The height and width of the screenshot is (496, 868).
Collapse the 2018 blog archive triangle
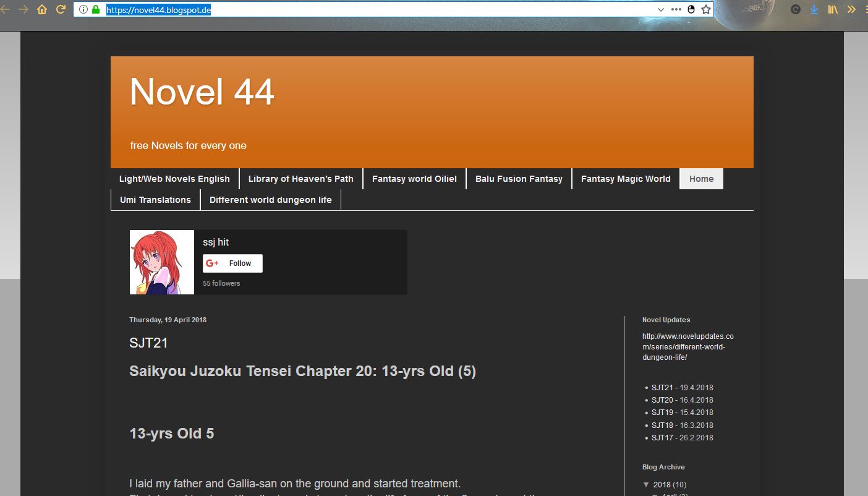[646, 485]
